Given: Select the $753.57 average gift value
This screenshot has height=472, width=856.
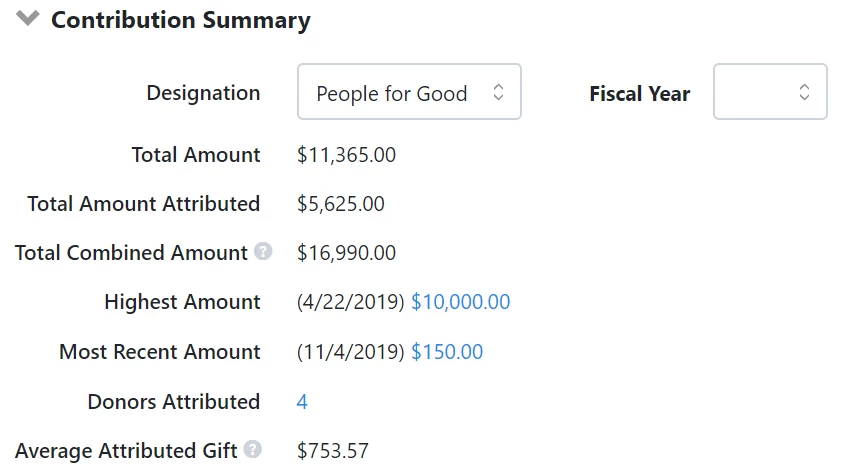Looking at the screenshot, I should [x=332, y=451].
